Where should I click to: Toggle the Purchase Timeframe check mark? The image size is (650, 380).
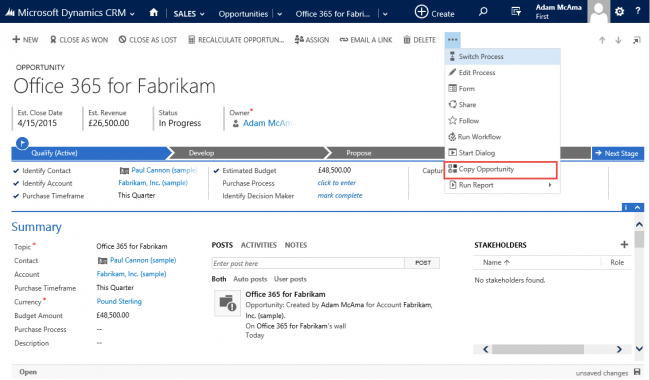coord(16,196)
